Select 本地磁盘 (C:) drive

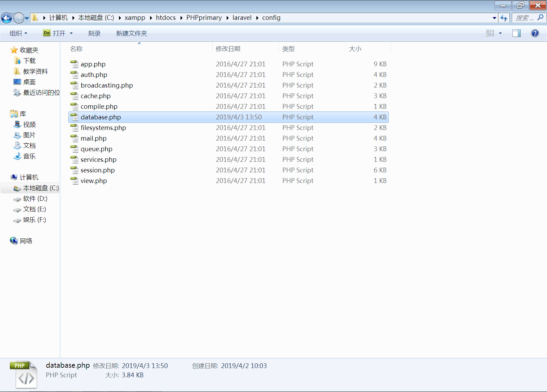tap(36, 188)
